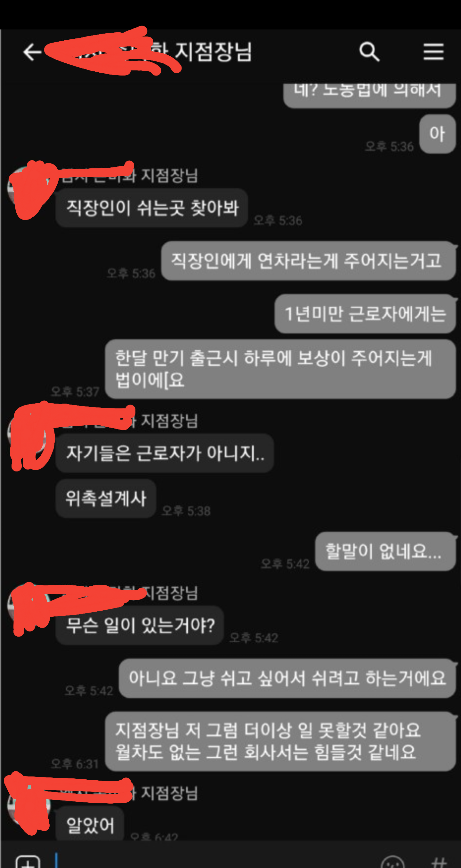Tap the 알았어 message bubble

[x=90, y=824]
